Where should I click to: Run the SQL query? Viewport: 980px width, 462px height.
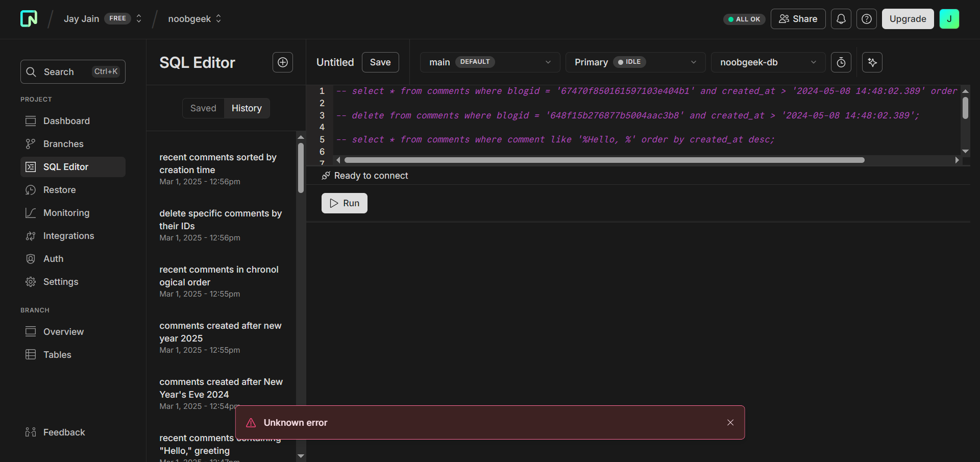click(x=344, y=203)
